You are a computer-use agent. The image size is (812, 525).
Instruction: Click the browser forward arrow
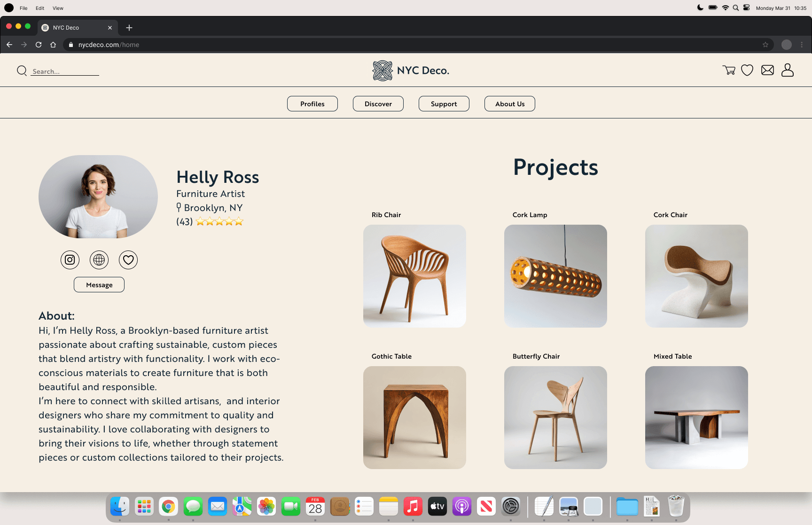tap(24, 45)
